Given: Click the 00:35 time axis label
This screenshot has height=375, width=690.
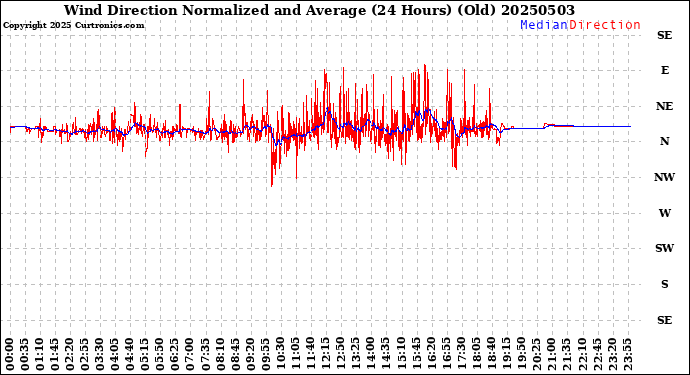Looking at the screenshot, I should (x=25, y=354).
